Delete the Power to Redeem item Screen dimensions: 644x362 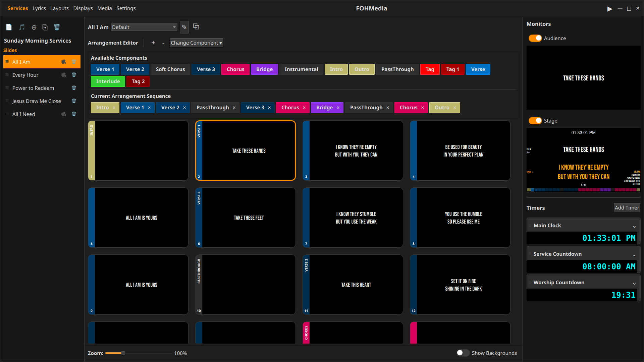coord(74,88)
